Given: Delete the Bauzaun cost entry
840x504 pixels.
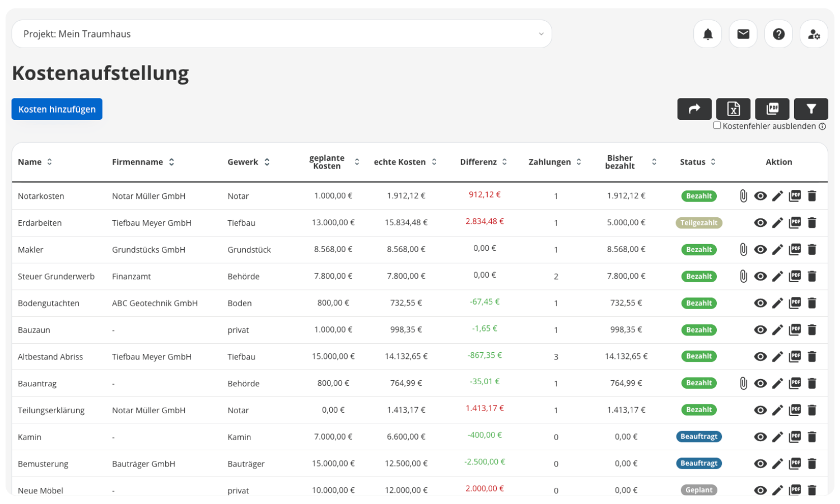Looking at the screenshot, I should point(812,330).
